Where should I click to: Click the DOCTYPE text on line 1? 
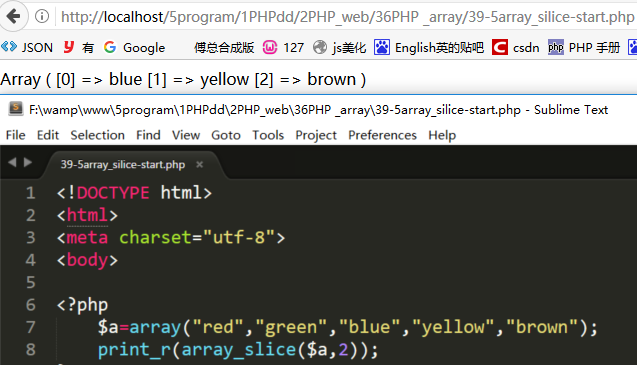tap(113, 193)
